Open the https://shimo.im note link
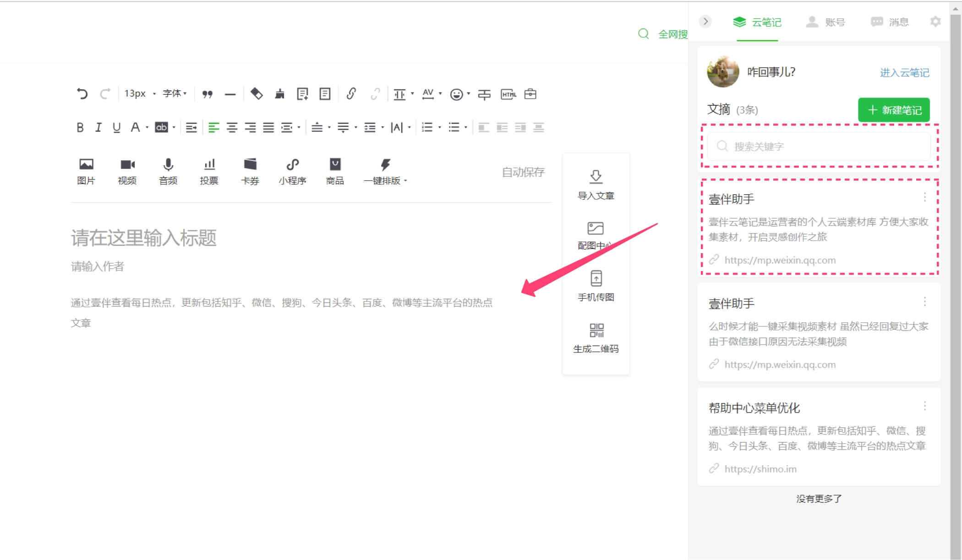 pyautogui.click(x=760, y=468)
